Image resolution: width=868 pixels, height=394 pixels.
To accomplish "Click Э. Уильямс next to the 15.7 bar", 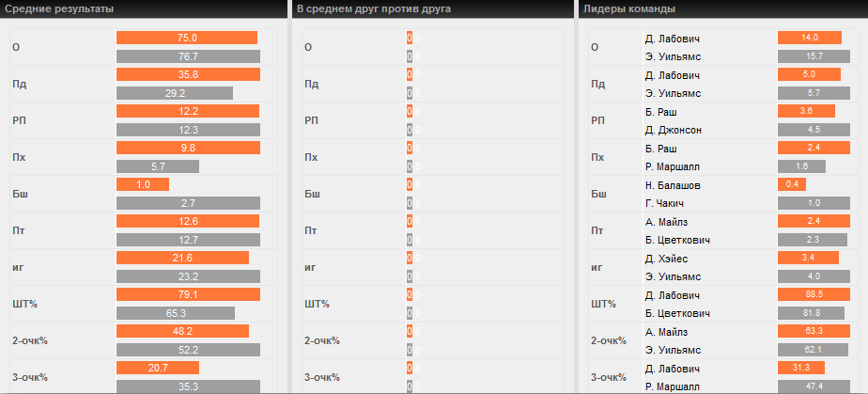I will (x=673, y=56).
